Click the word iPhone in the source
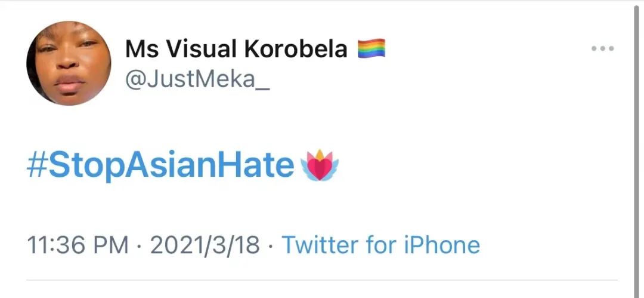The height and width of the screenshot is (298, 644). click(441, 245)
